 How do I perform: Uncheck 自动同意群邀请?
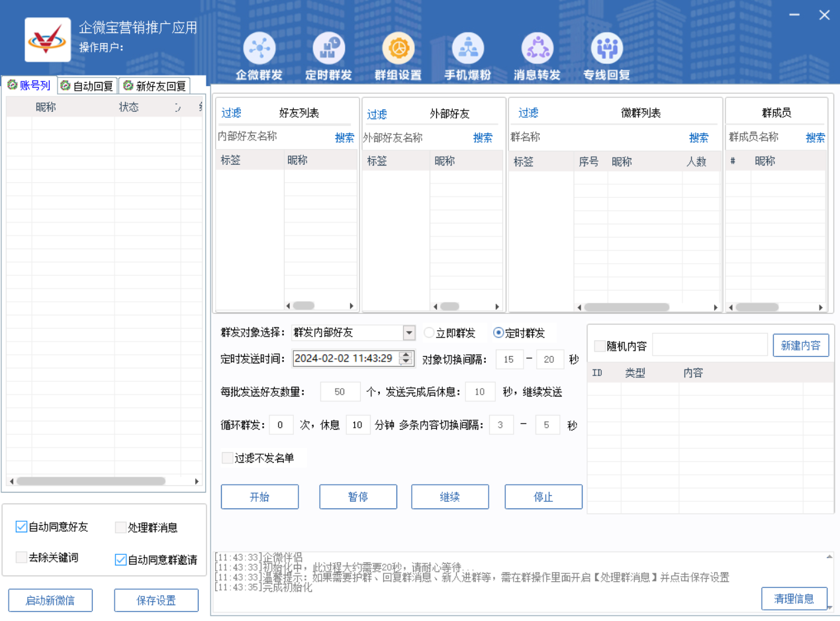120,559
